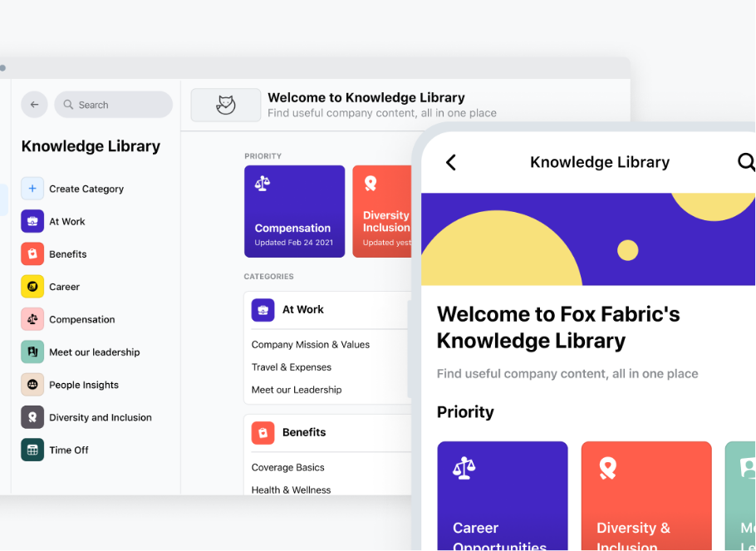Viewport: 756px width, 551px height.
Task: Click the plus icon for Create Category
Action: click(x=32, y=189)
